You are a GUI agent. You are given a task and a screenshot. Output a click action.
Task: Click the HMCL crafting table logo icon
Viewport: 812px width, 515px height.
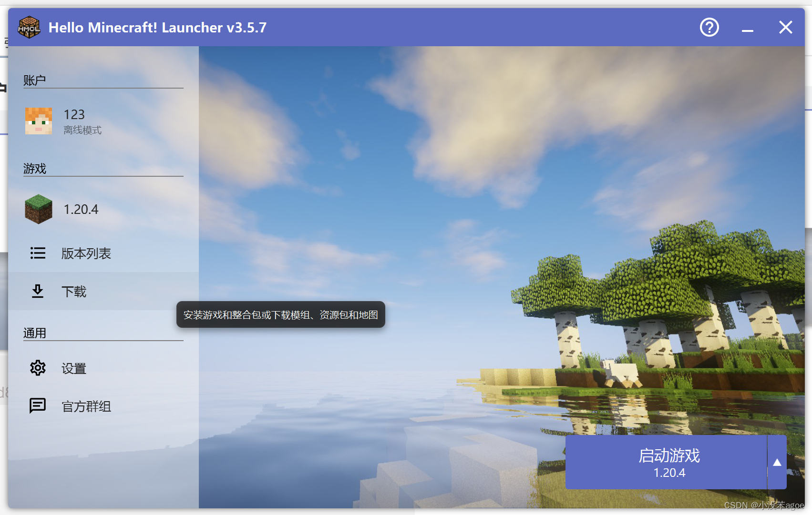tap(29, 28)
